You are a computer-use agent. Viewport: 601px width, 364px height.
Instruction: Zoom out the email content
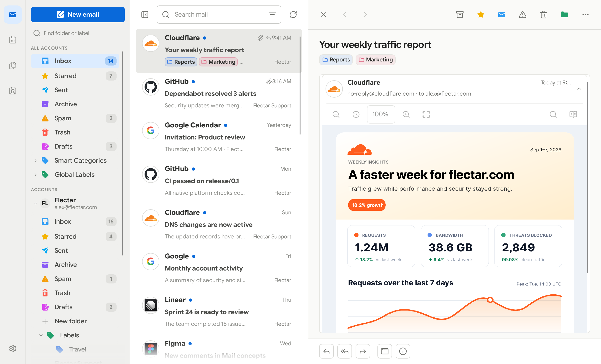coord(336,114)
